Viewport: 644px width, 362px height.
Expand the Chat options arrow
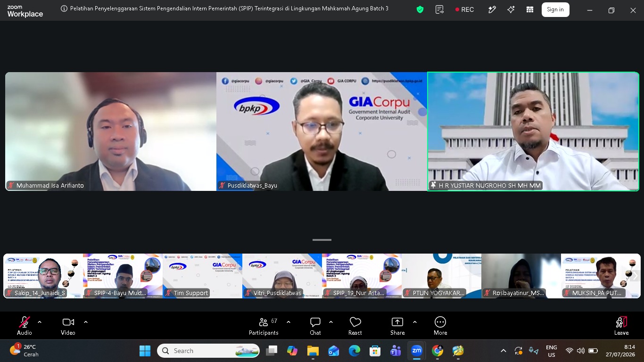coord(331,322)
